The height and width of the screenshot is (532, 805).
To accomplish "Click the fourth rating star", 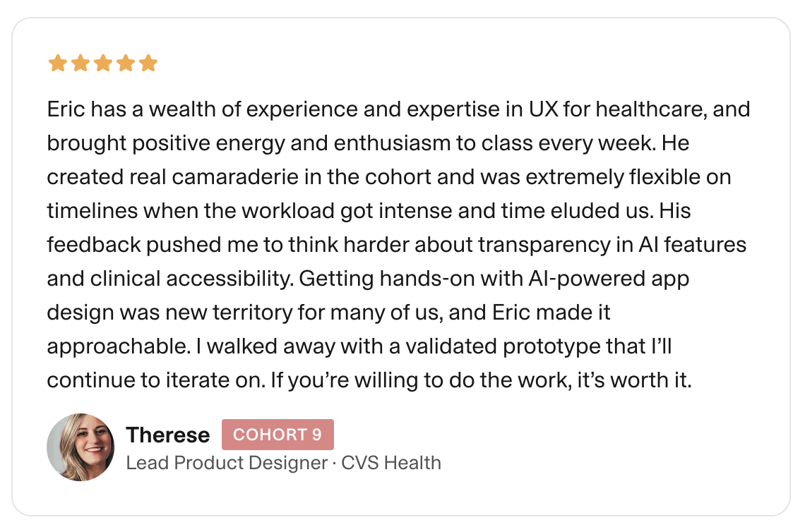I will pos(125,64).
